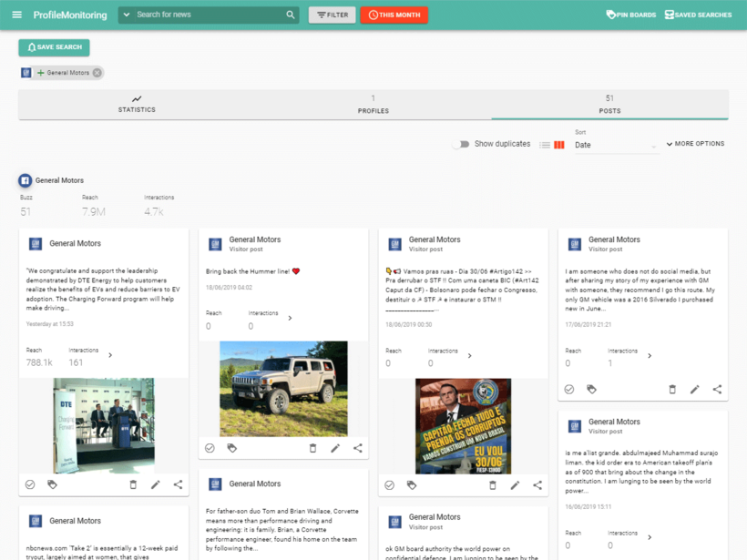Open the hamburger navigation menu
Viewport: 747px width, 560px height.
point(16,15)
